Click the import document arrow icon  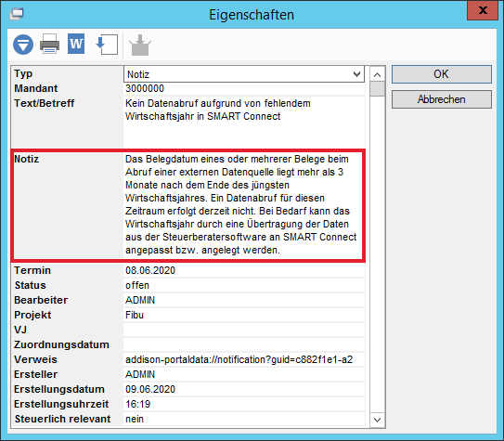click(x=107, y=45)
